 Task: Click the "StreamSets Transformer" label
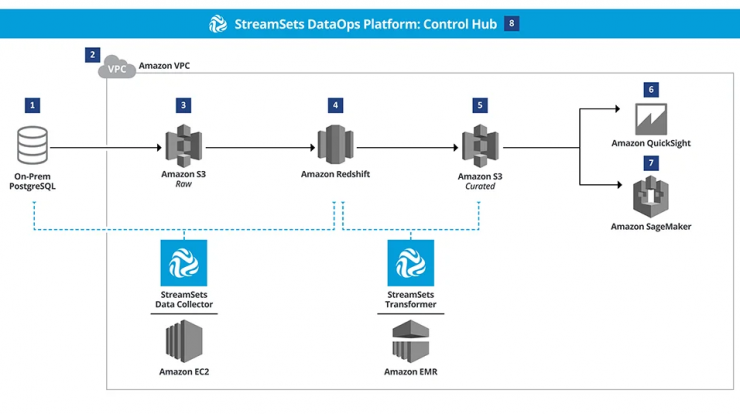pyautogui.click(x=411, y=299)
